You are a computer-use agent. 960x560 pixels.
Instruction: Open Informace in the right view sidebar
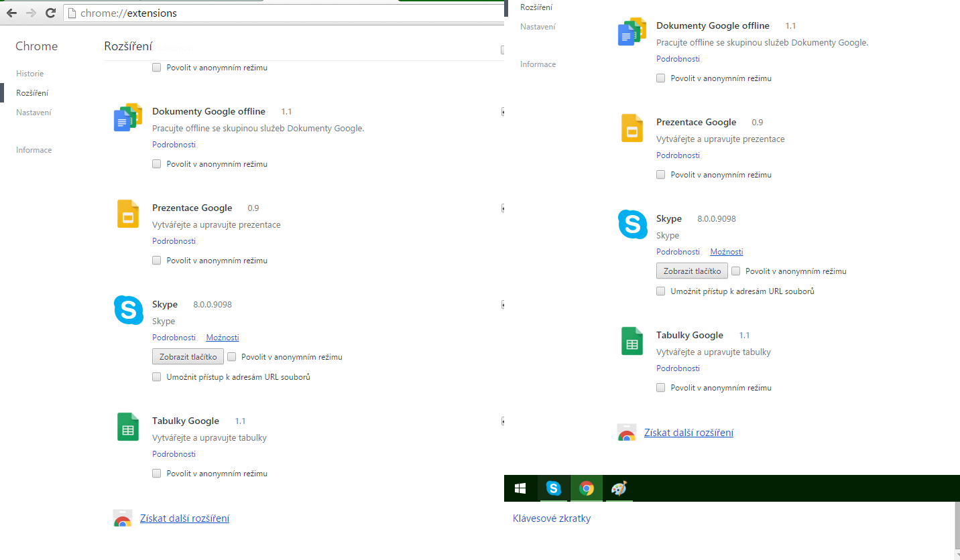pos(538,64)
